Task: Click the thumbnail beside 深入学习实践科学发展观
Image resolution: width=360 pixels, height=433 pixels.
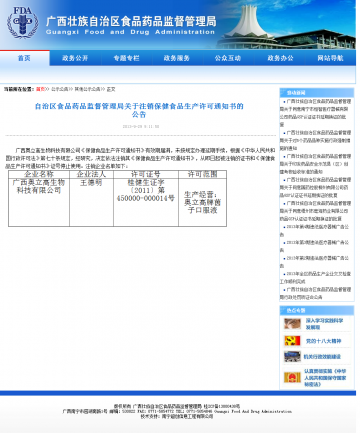Action: tap(292, 324)
